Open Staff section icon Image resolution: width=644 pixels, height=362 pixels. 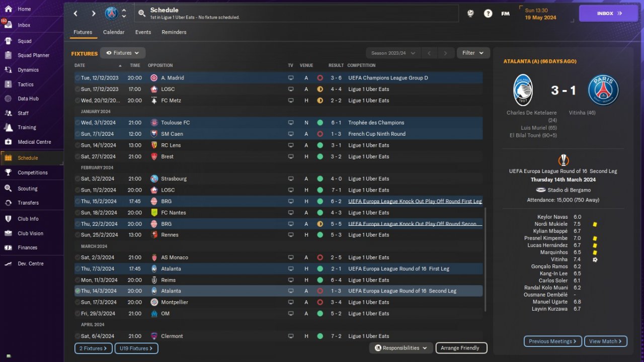coord(9,113)
